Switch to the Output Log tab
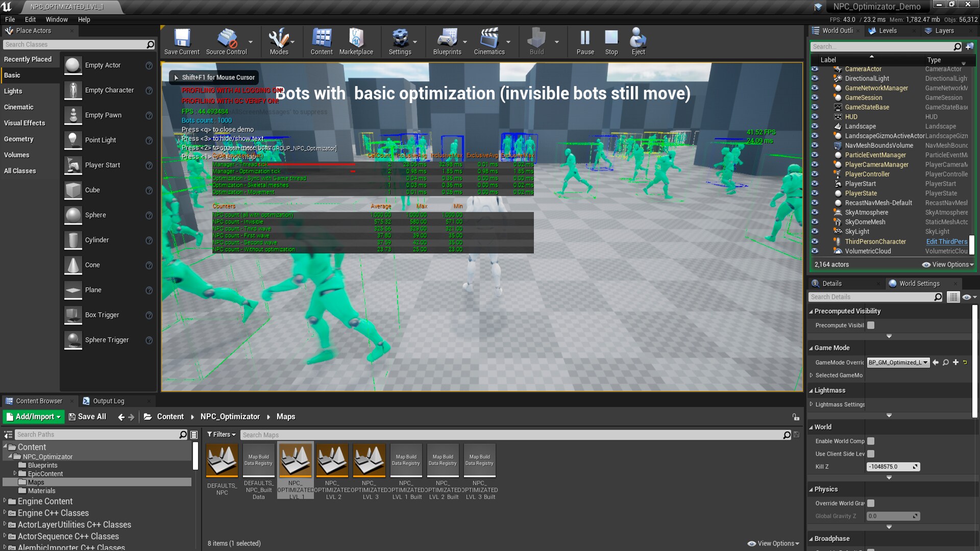The image size is (980, 551). [x=108, y=401]
